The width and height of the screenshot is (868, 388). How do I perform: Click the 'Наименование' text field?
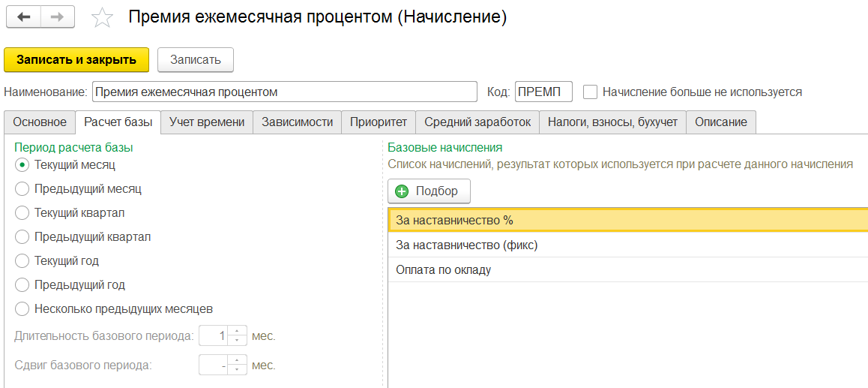284,92
